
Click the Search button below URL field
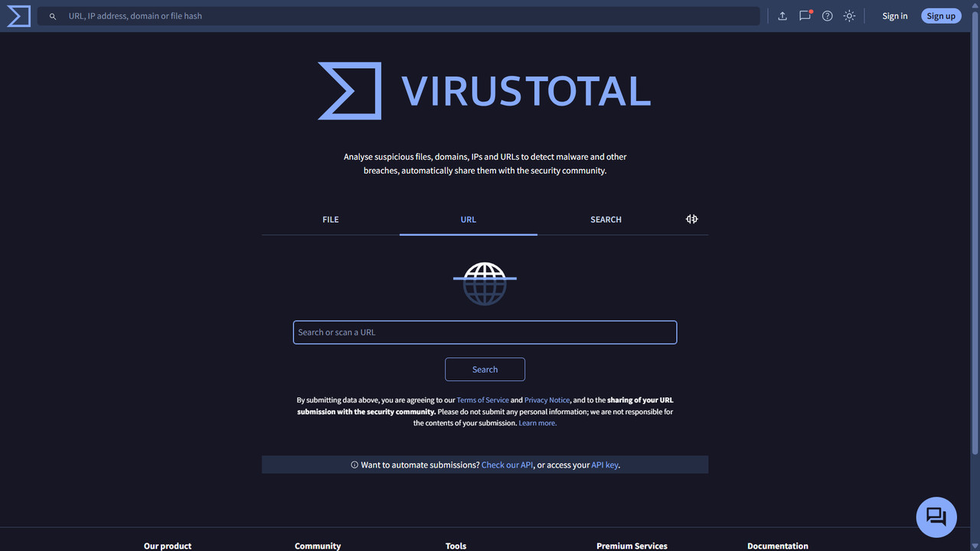click(x=485, y=370)
